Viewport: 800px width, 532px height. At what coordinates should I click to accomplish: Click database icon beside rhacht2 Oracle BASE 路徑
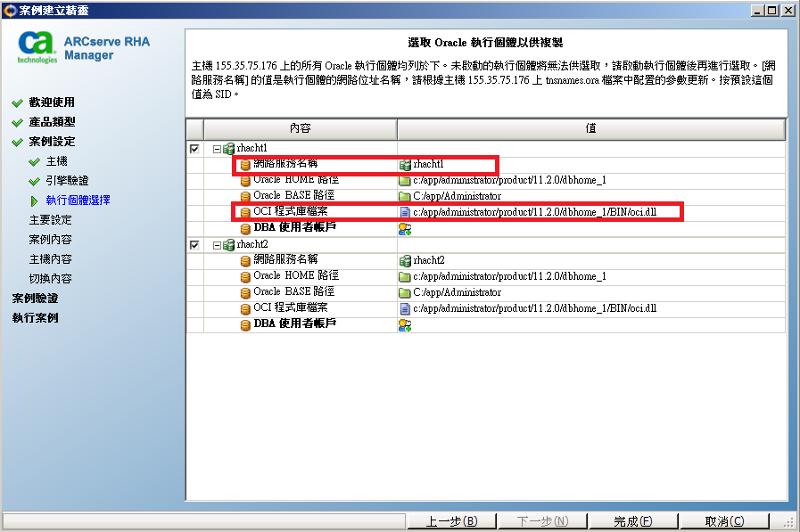245,293
